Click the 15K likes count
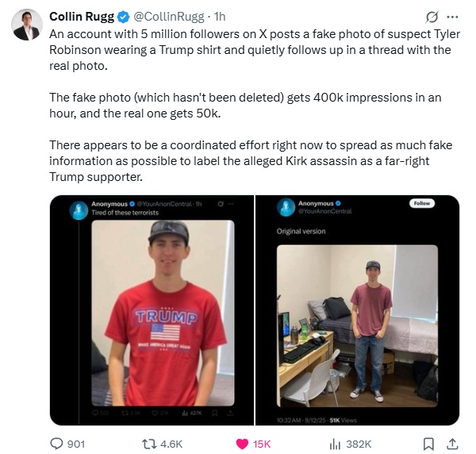Screen dimensions: 476x454 (262, 444)
